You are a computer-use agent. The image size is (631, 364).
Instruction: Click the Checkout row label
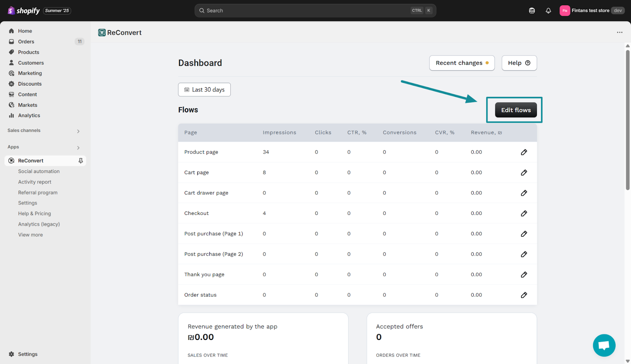[196, 213]
